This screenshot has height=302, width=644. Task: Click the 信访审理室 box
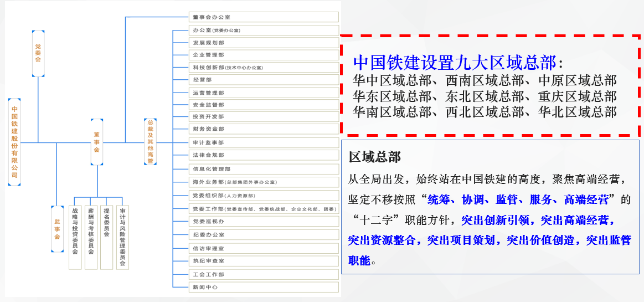click(x=264, y=249)
